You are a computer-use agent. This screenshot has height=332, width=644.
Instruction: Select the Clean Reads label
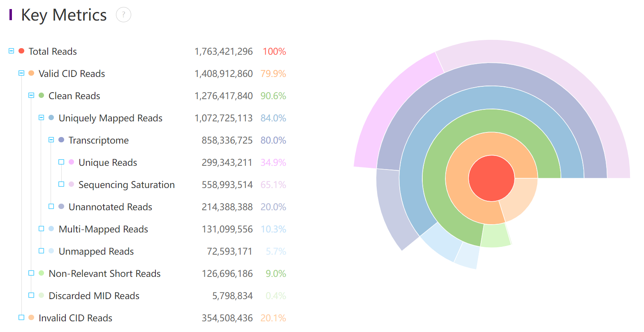(74, 96)
